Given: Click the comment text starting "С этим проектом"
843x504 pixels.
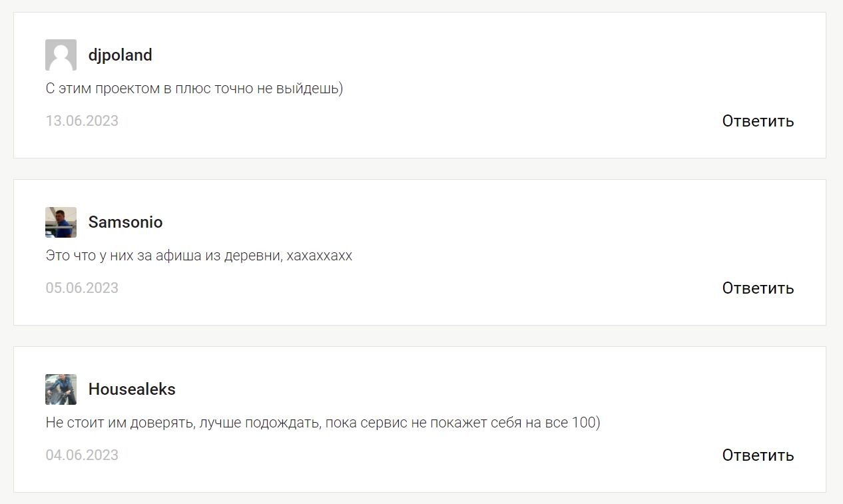Looking at the screenshot, I should 194,89.
